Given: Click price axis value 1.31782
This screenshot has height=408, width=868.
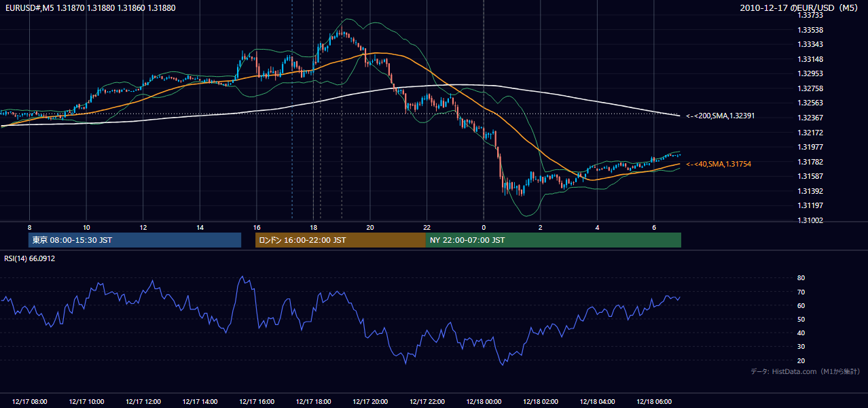Looking at the screenshot, I should point(810,162).
